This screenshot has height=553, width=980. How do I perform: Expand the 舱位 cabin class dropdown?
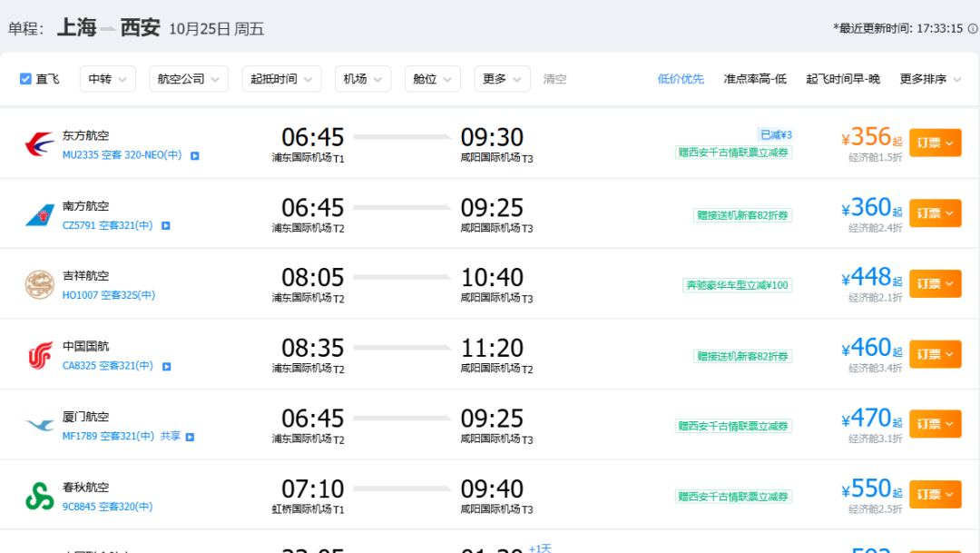click(x=433, y=79)
